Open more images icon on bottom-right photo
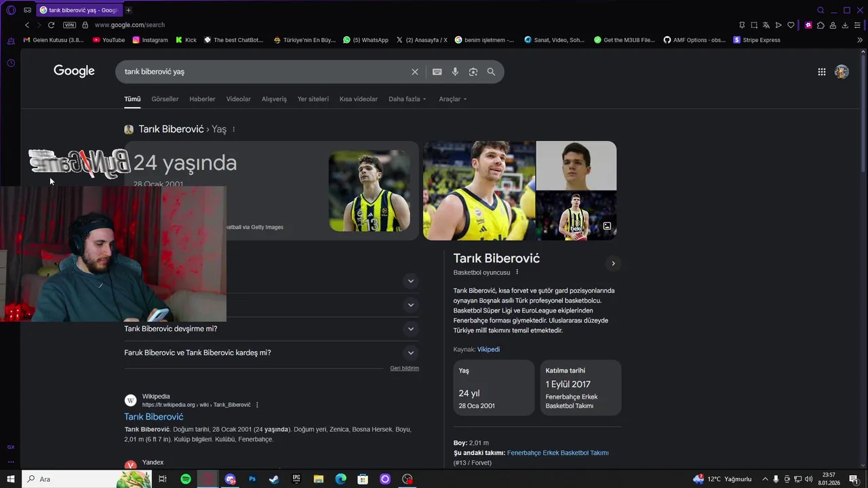The width and height of the screenshot is (868, 488). (x=607, y=226)
